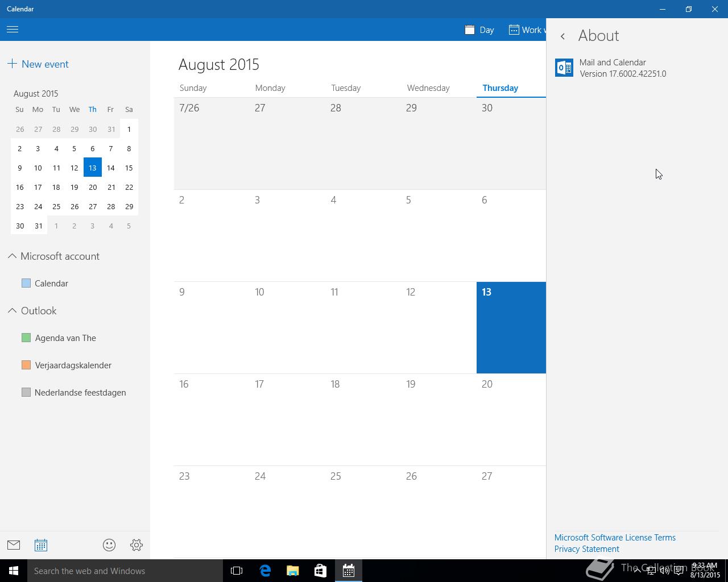Click the Search the web and Windows box
The width and height of the screenshot is (728, 582).
(x=125, y=571)
